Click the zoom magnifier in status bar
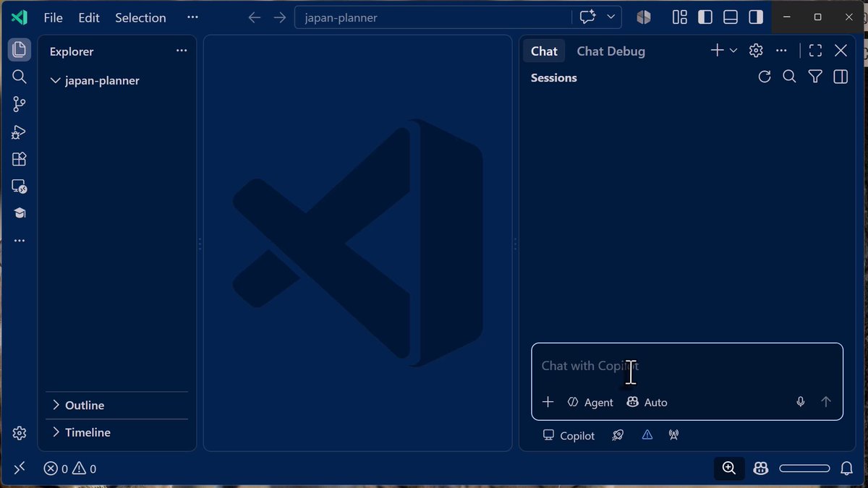 (x=729, y=468)
